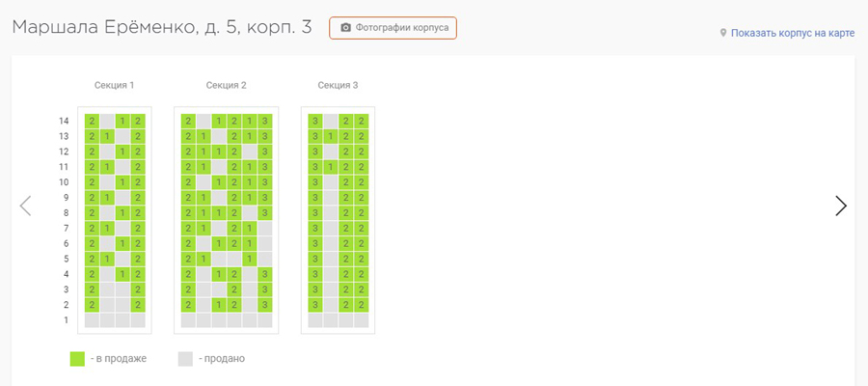Select last 2-room apartment on floor 14, Секция 3
The width and height of the screenshot is (868, 386).
tap(361, 121)
